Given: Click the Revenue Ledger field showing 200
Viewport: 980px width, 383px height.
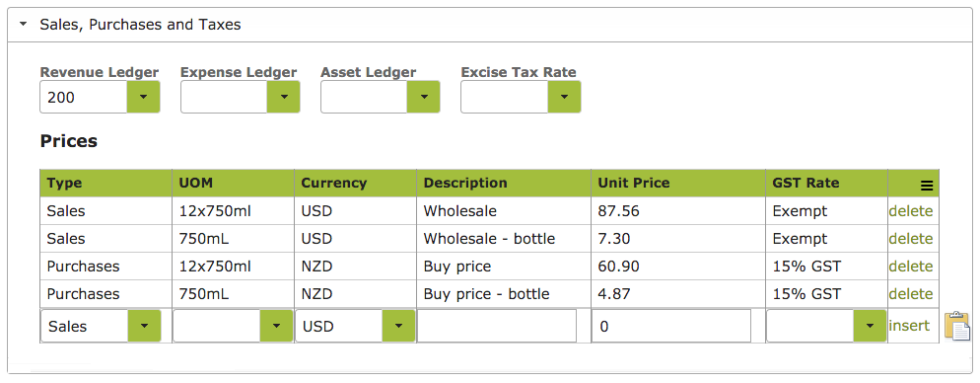Looking at the screenshot, I should click(84, 98).
